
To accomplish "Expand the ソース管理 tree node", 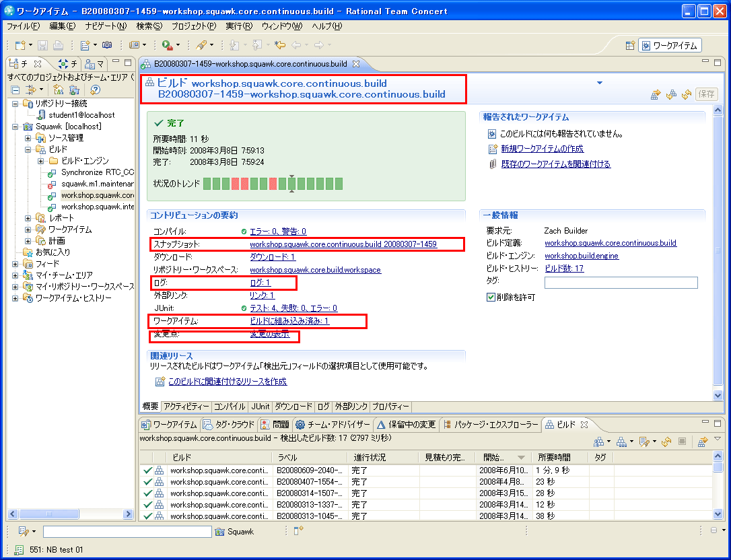I will pyautogui.click(x=28, y=138).
